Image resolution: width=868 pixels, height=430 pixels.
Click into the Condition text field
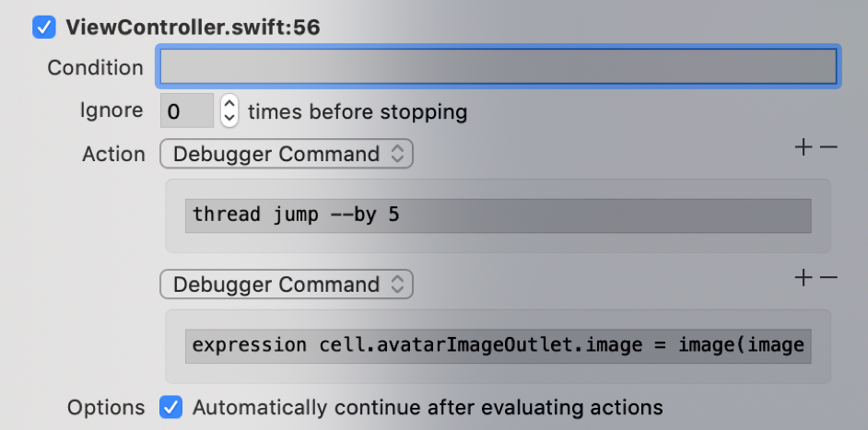tap(498, 67)
